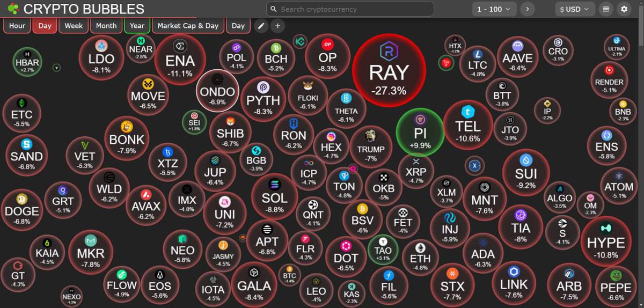
Task: Select the XRP bubble
Action: [416, 170]
